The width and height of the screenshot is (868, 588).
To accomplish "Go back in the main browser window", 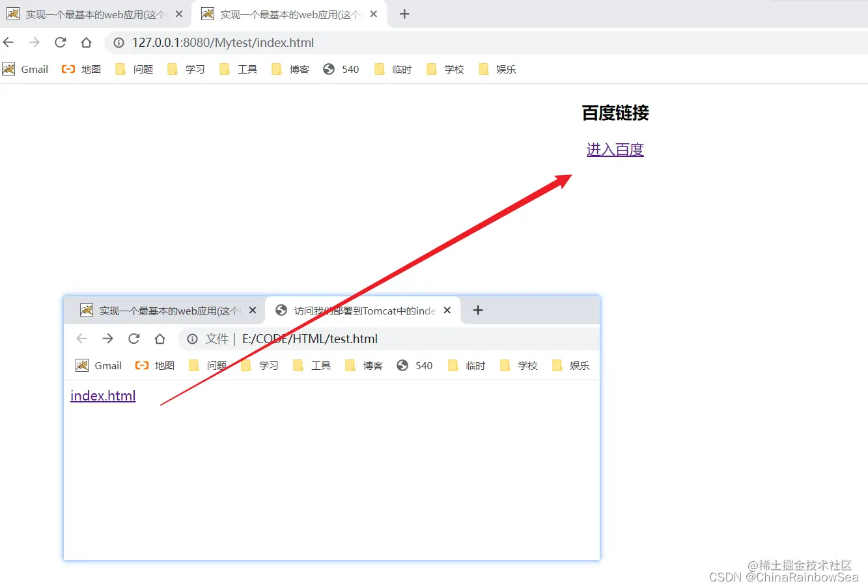I will 8,42.
